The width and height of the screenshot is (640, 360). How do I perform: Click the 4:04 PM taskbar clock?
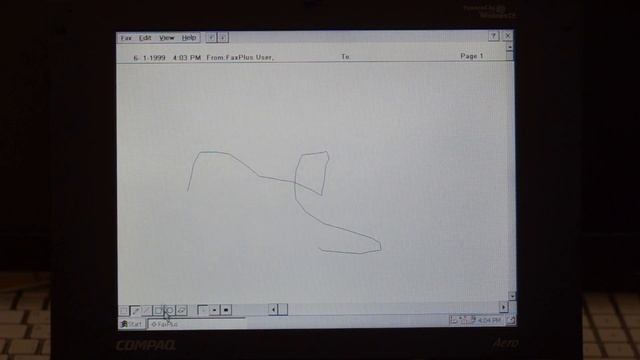pos(489,320)
